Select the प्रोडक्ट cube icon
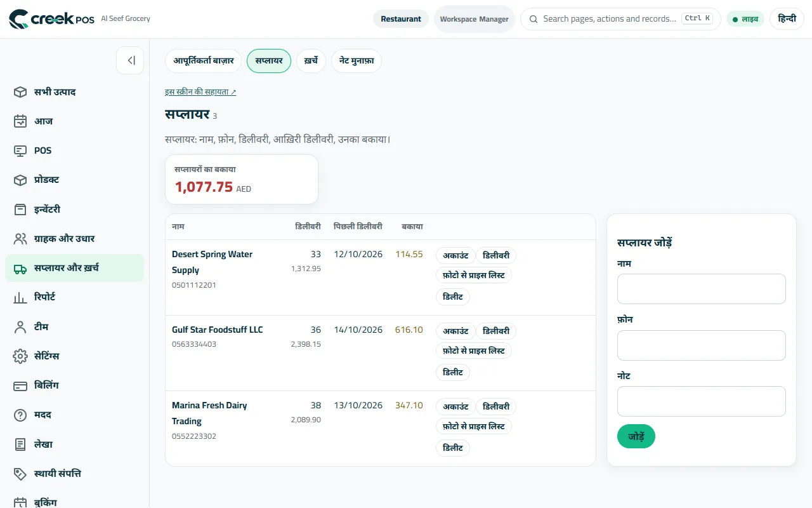Viewport: 812px width, 508px height. (x=20, y=180)
